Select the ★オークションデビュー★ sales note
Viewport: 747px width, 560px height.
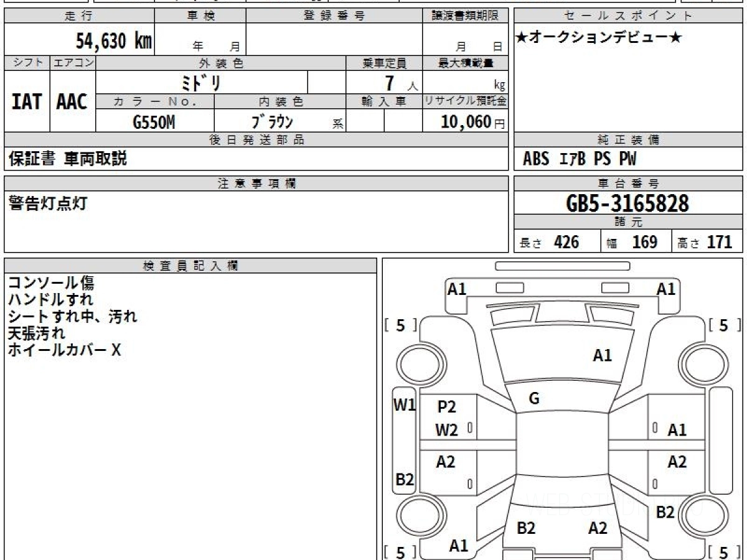click(x=599, y=37)
